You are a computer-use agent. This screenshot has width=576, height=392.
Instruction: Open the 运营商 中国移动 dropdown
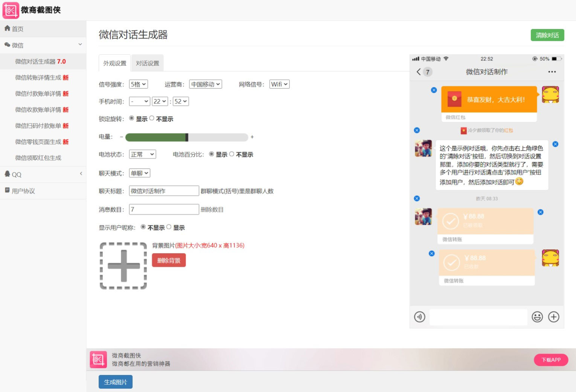point(206,84)
